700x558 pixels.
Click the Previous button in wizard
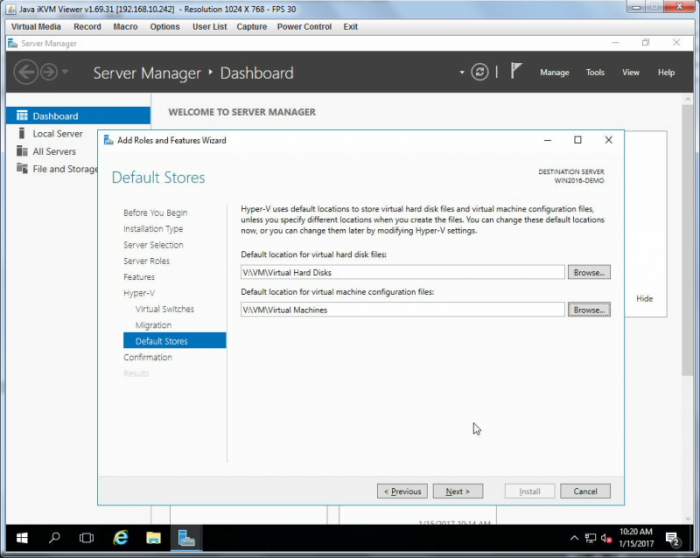click(402, 491)
